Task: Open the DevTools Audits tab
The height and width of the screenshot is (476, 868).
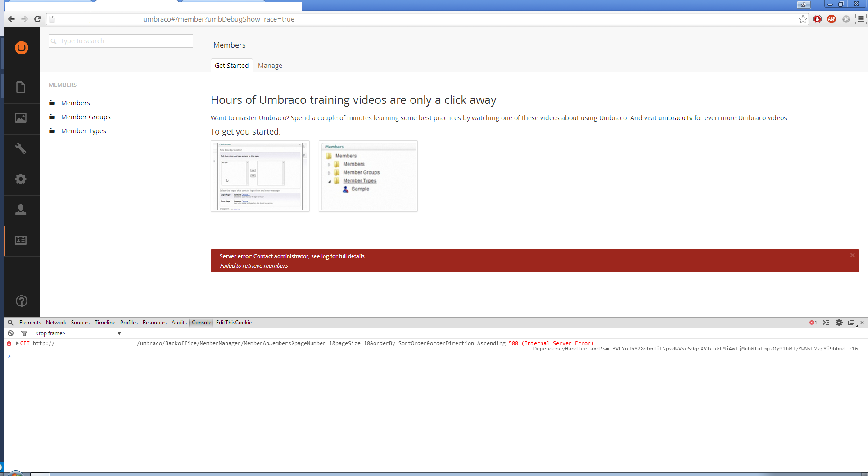Action: pyautogui.click(x=179, y=323)
